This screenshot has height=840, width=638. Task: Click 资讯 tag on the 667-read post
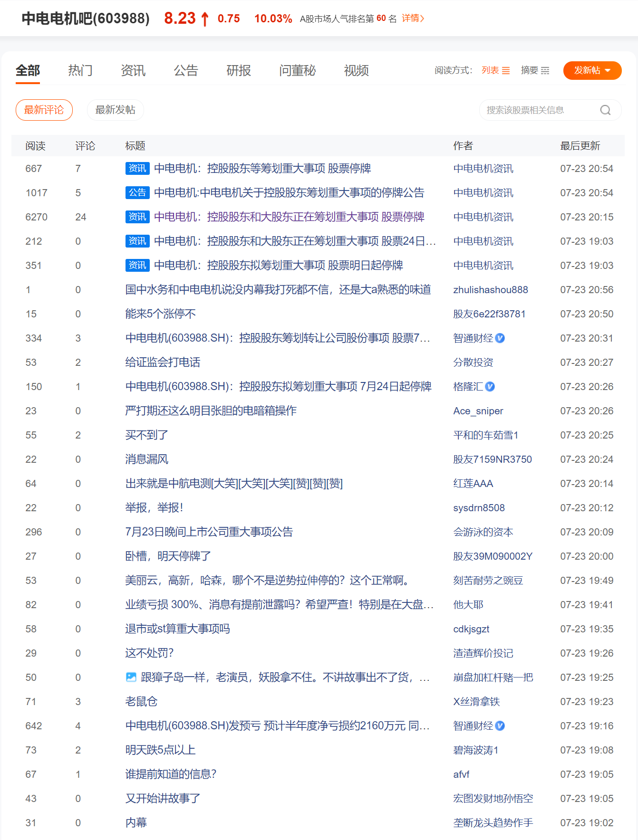[x=137, y=168]
